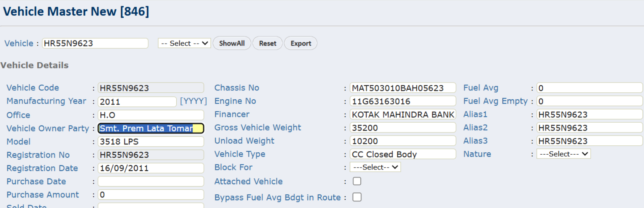Click the ShowAll button
This screenshot has height=208, width=644.
tap(232, 43)
